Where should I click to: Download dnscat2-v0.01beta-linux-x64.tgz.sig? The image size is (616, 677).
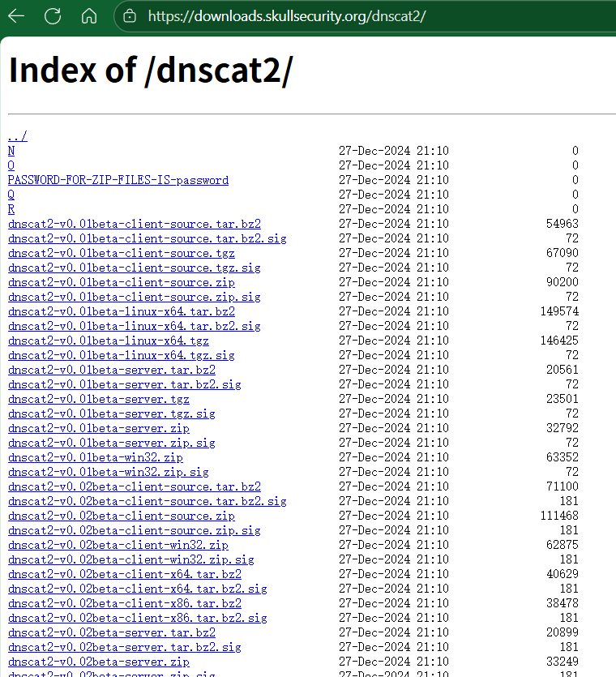coord(122,355)
